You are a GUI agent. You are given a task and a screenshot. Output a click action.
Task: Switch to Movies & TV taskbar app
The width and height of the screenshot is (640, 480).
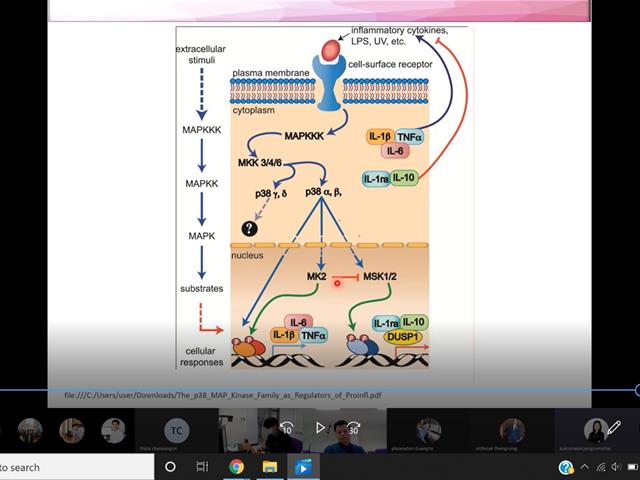pyautogui.click(x=303, y=467)
